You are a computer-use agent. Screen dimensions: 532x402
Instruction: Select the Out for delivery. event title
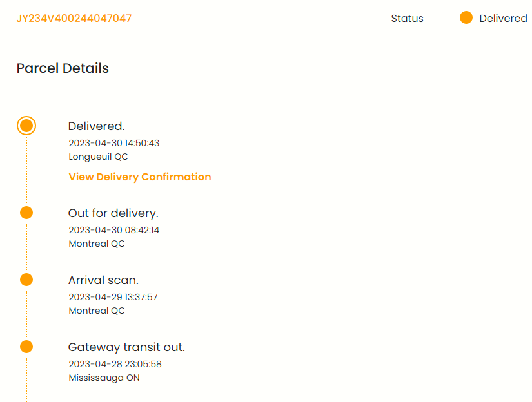[113, 213]
